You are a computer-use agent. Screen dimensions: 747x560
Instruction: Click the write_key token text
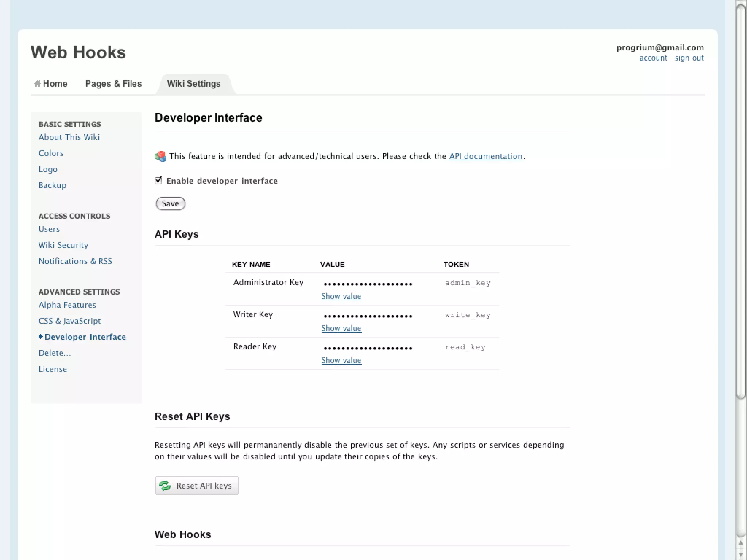click(x=468, y=315)
